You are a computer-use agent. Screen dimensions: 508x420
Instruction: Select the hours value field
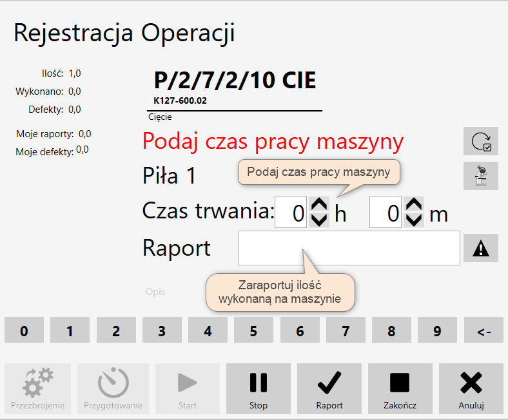click(291, 213)
